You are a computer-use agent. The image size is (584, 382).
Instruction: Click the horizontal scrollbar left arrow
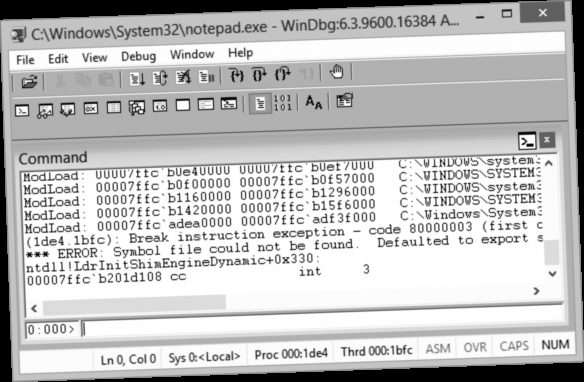[34, 308]
